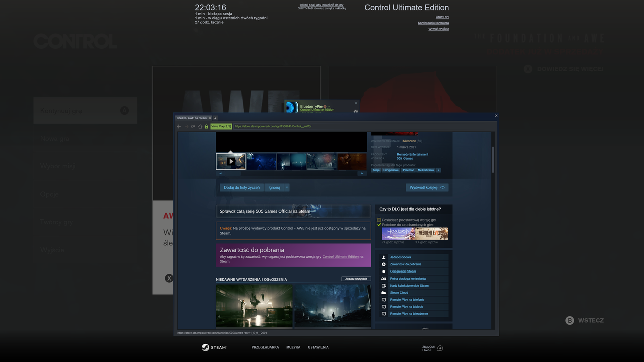Close the overlay browser window
This screenshot has width=644, height=362.
(496, 116)
